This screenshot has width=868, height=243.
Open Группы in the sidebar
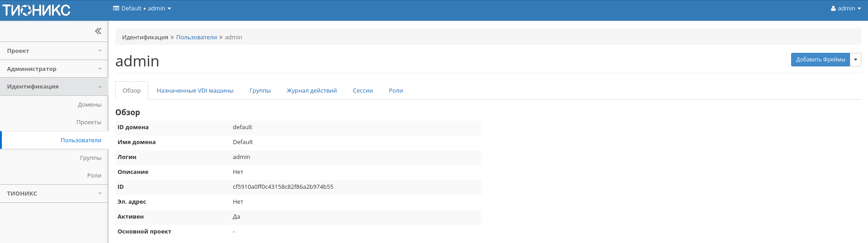[90, 158]
